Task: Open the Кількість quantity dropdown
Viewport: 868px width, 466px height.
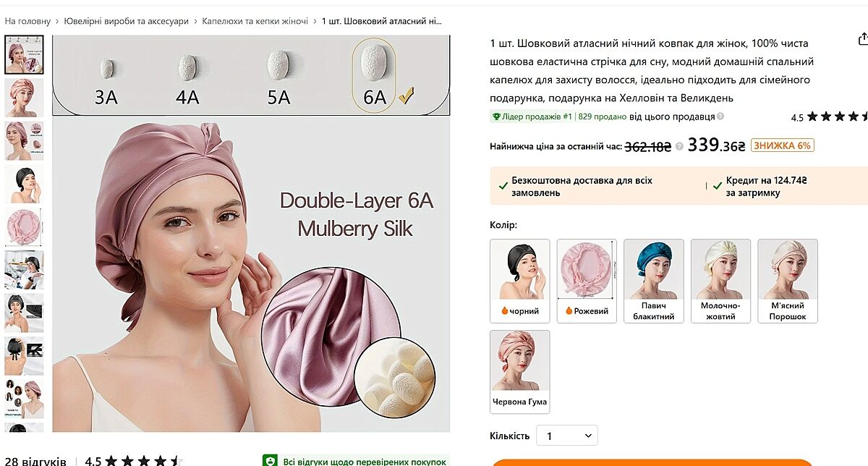Action: point(567,436)
